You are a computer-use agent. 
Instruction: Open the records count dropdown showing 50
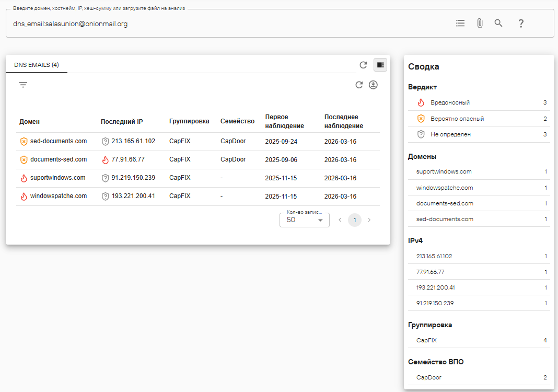point(304,220)
